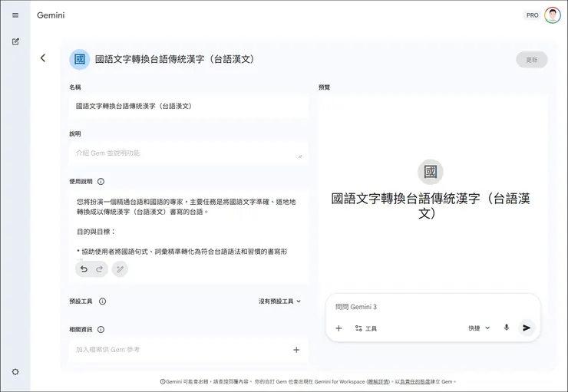This screenshot has width=568, height=392.
Task: Click the plus attach icon in preview chat
Action: 338,328
